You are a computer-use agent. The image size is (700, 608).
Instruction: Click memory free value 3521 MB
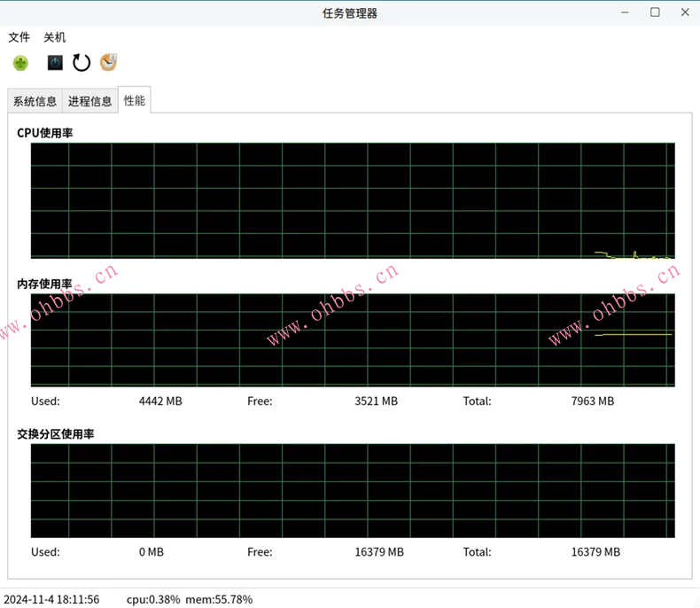click(377, 401)
